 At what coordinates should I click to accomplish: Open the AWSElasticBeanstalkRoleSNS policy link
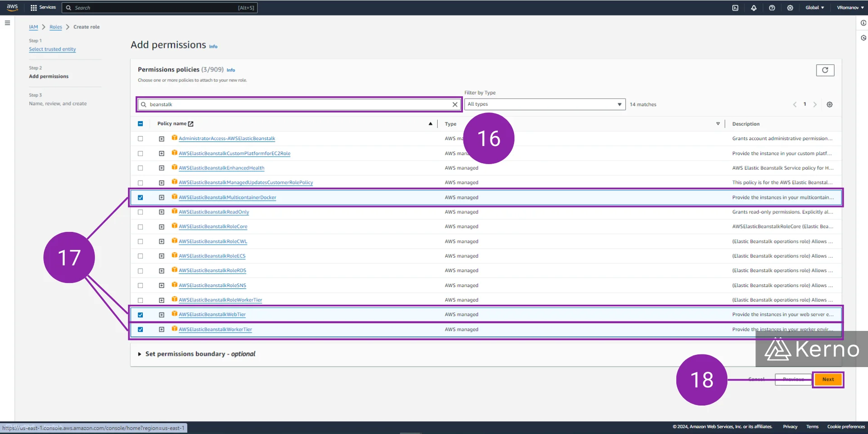pyautogui.click(x=212, y=285)
